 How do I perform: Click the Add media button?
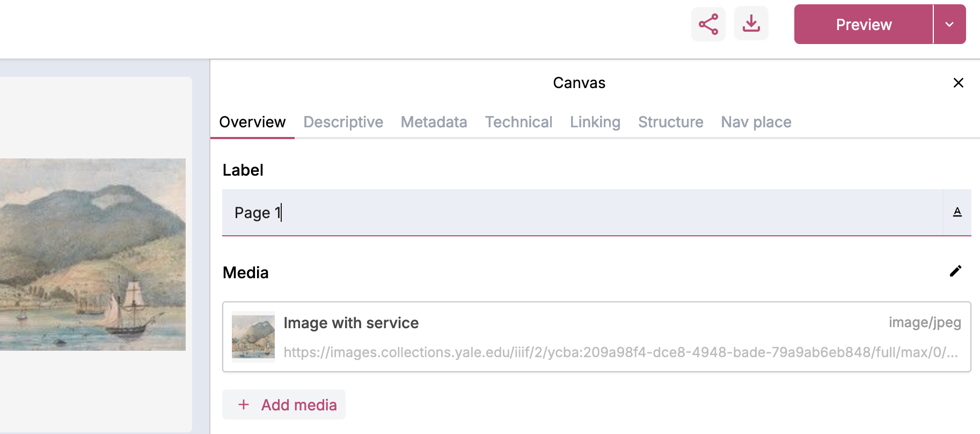click(x=284, y=404)
